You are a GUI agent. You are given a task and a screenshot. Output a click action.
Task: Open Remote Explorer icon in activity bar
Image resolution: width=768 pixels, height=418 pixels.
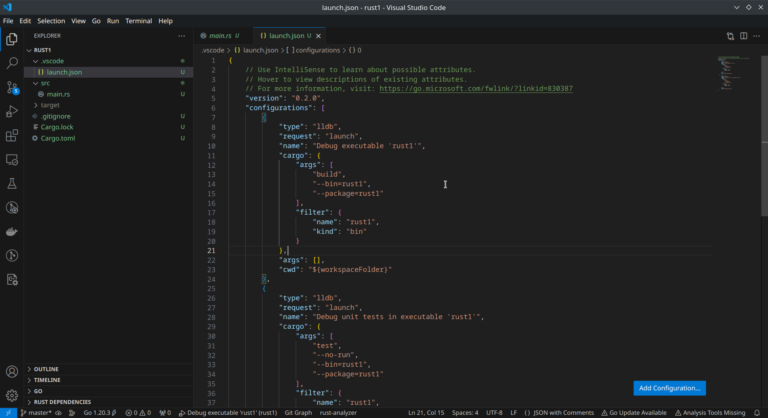(12, 160)
